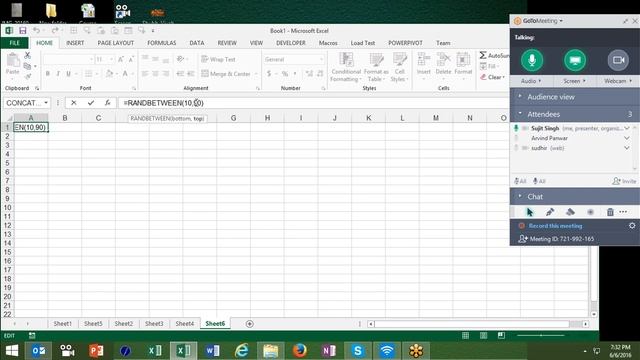Toggle GoToMeeting screen sharing button
The width and height of the screenshot is (640, 360).
pos(575,60)
